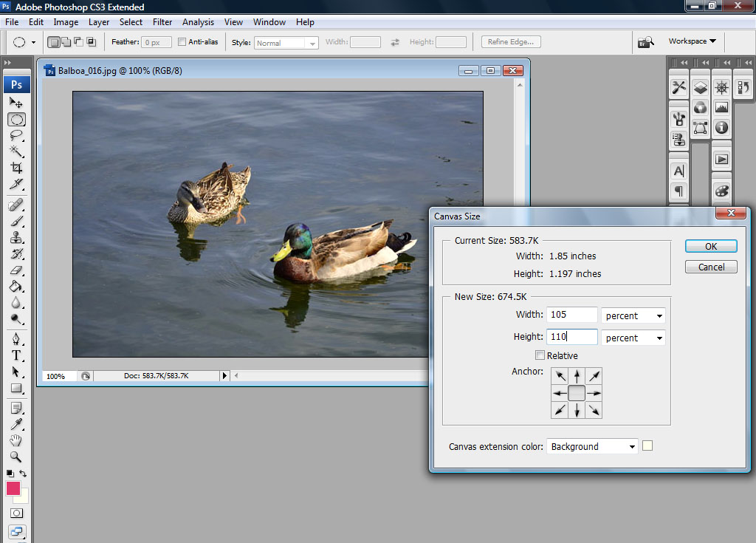Viewport: 756px width, 543px height.
Task: Open the Analysis menu
Action: [198, 22]
